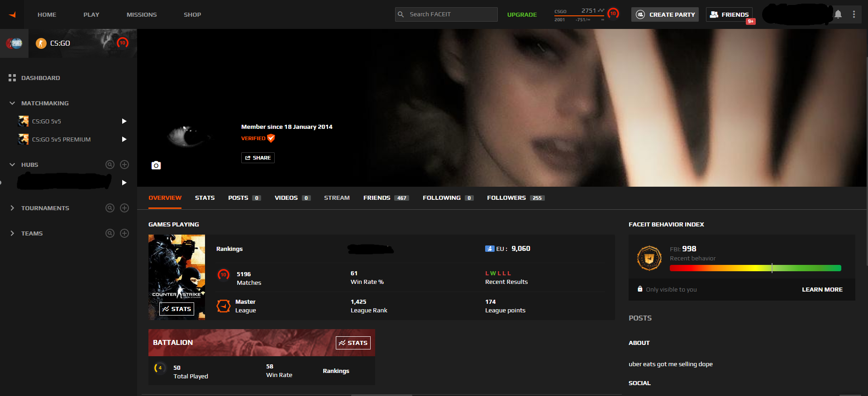Switch to the FRIENDS 467 tab
Image resolution: width=868 pixels, height=396 pixels.
click(386, 198)
